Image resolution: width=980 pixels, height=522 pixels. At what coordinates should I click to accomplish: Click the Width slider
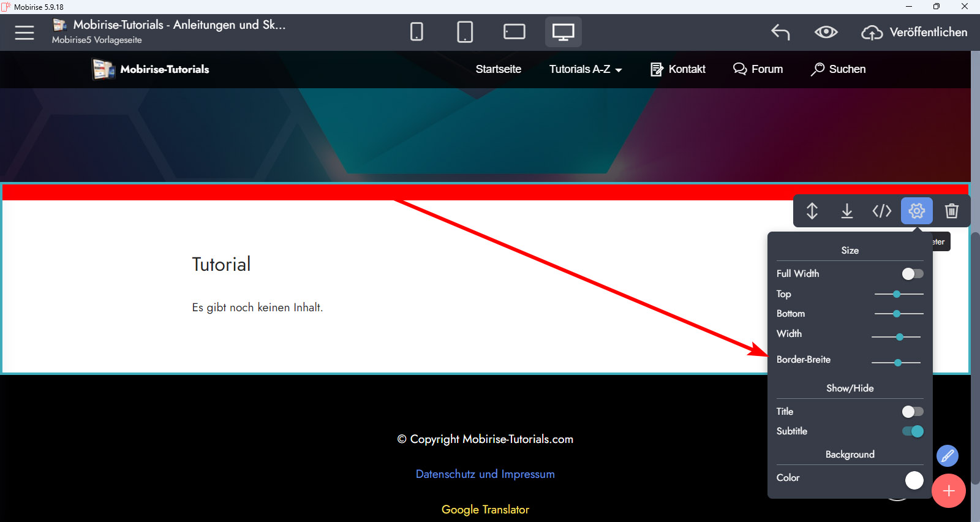(896, 337)
